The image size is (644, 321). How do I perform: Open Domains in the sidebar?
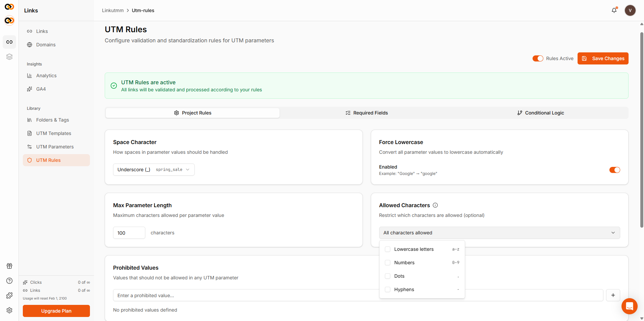(56, 45)
